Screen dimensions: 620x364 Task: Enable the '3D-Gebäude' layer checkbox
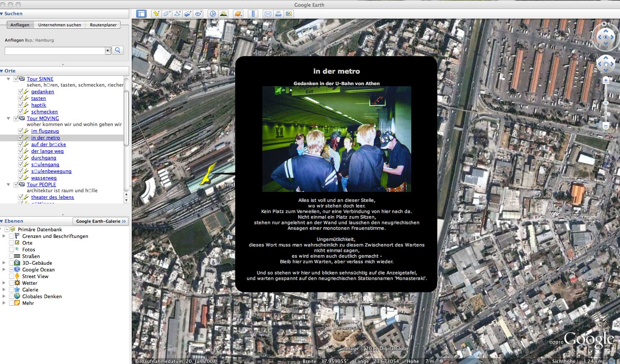pos(12,263)
